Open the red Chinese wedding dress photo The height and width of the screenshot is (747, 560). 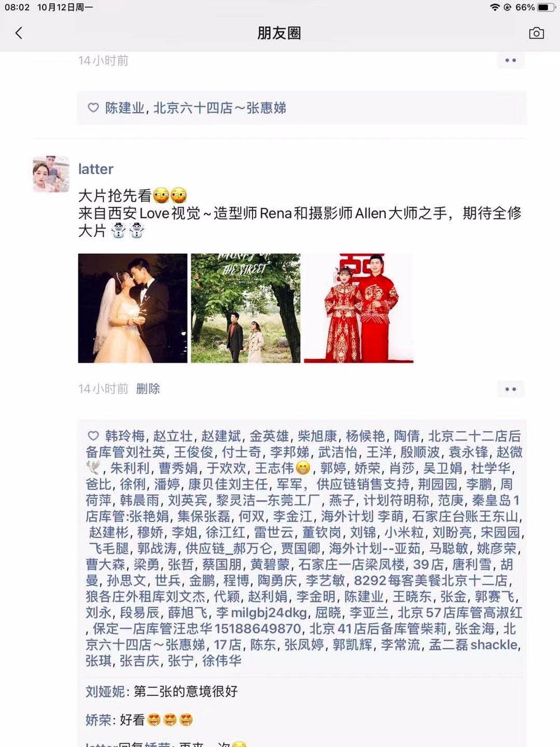[x=358, y=308]
